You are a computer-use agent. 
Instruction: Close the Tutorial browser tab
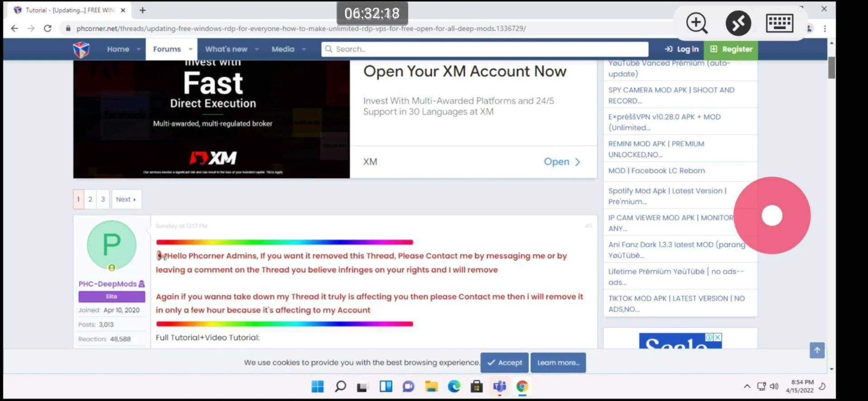point(123,10)
